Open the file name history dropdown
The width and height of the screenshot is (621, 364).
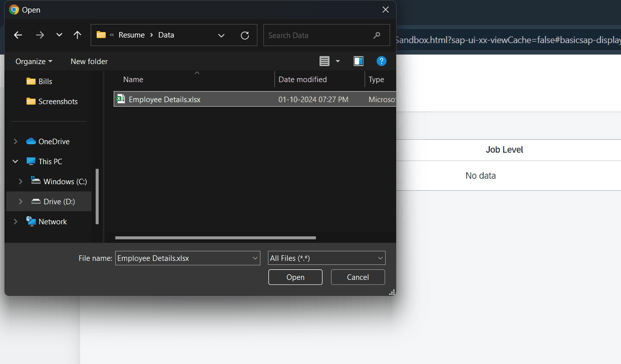(254, 258)
